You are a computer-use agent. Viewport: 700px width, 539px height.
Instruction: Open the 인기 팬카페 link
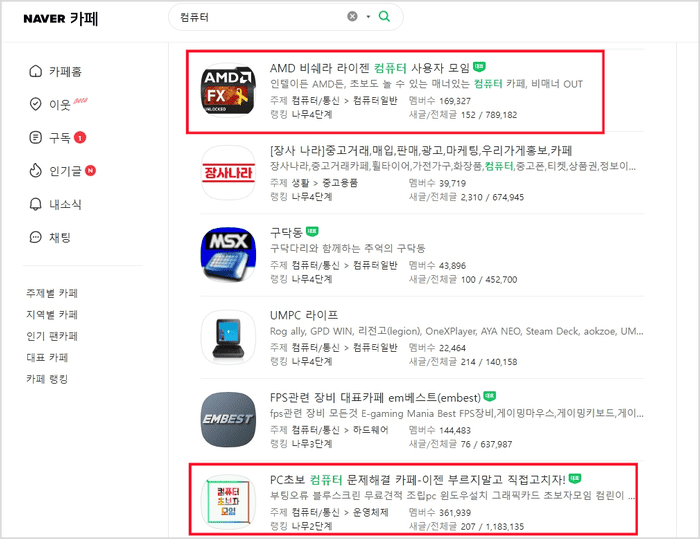point(52,336)
